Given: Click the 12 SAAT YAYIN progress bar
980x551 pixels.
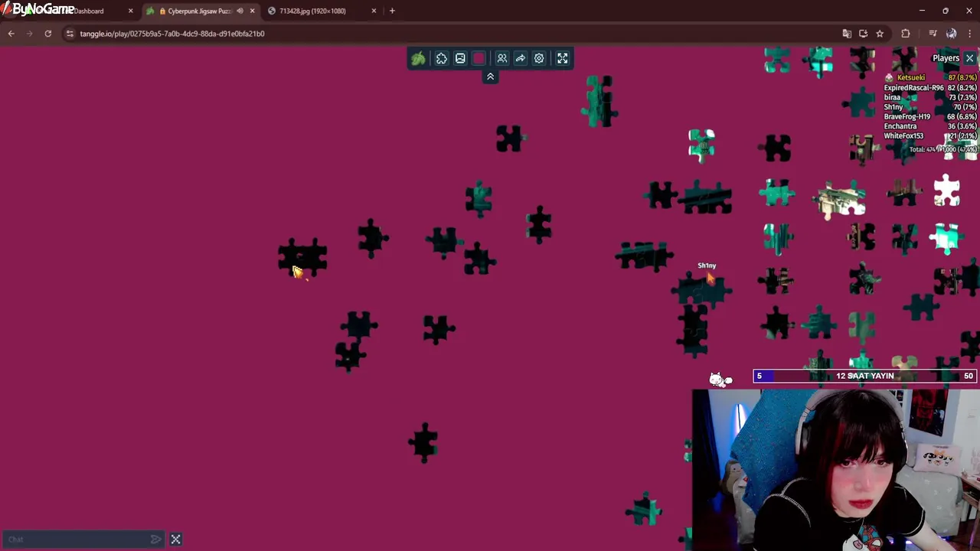Looking at the screenshot, I should tap(865, 376).
